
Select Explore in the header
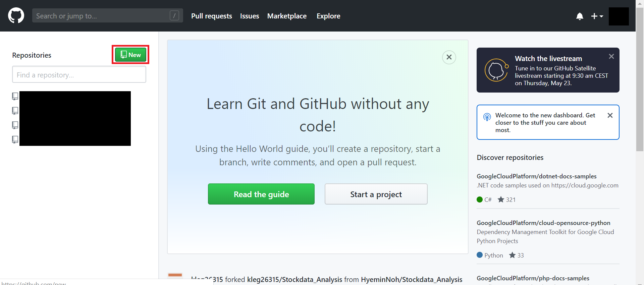tap(328, 16)
